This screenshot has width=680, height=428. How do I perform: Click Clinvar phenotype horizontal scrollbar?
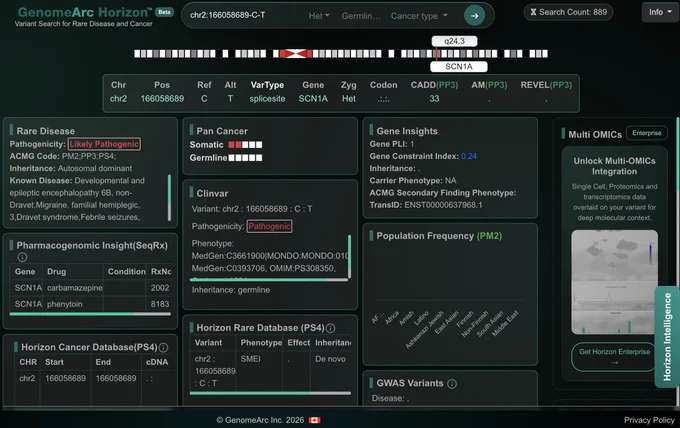coord(269,280)
